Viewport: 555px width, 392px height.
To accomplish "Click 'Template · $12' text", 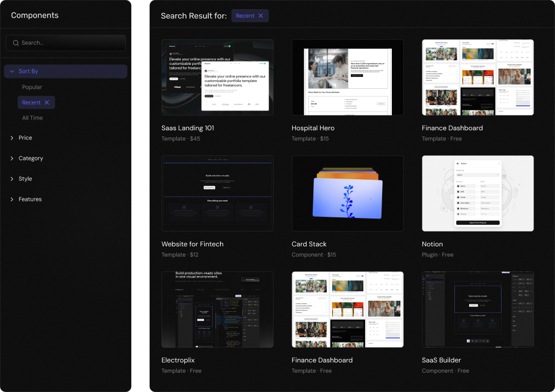I will pyautogui.click(x=180, y=255).
